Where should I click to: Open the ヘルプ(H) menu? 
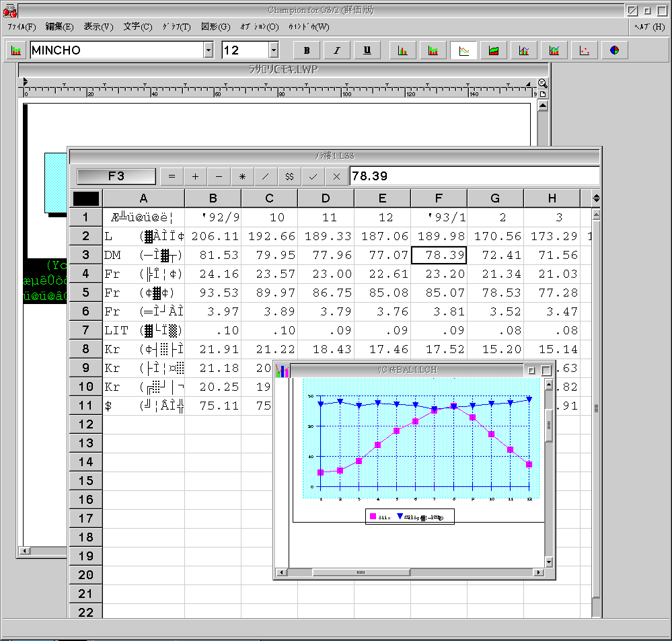[650, 27]
